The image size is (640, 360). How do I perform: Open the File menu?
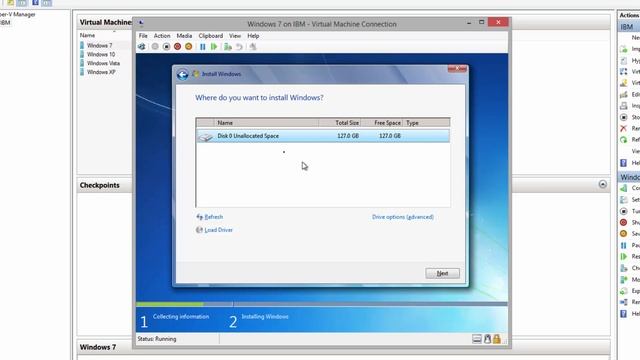pos(143,36)
